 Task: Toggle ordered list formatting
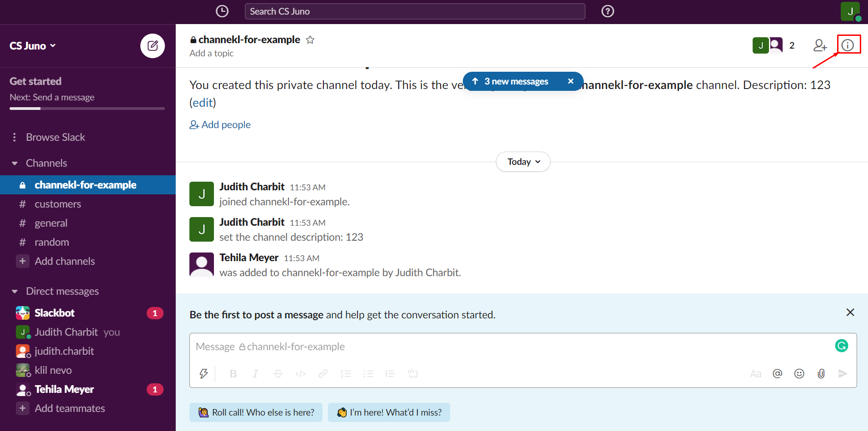coord(346,373)
